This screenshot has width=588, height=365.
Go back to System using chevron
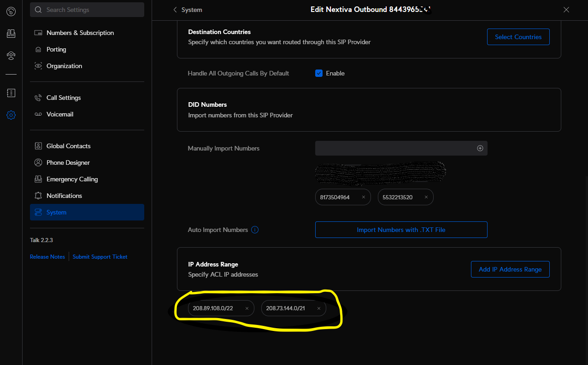(175, 10)
